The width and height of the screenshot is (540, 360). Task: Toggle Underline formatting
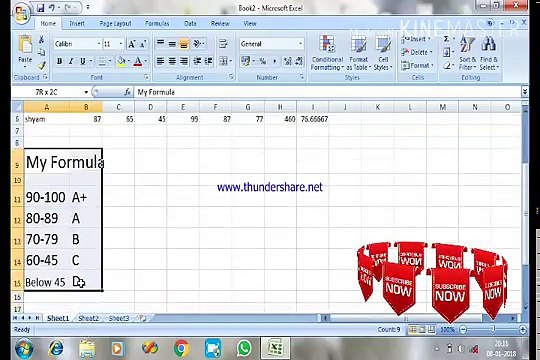[83, 61]
